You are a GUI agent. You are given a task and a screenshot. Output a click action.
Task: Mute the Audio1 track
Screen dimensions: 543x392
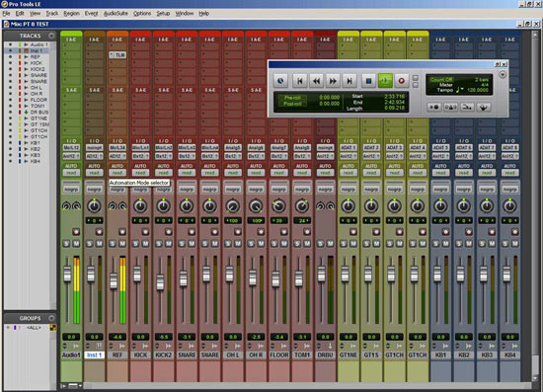(76, 244)
